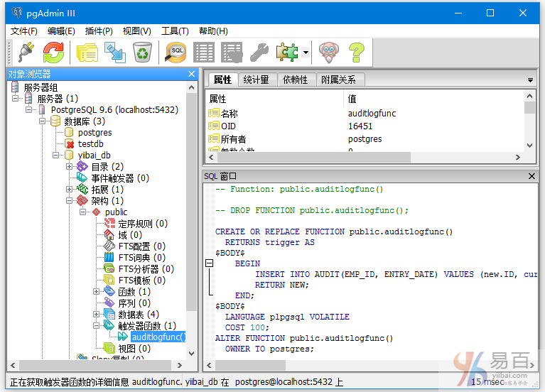Collapse the yiibai_db database node
Viewport: 545px width, 392px height.
[56, 156]
